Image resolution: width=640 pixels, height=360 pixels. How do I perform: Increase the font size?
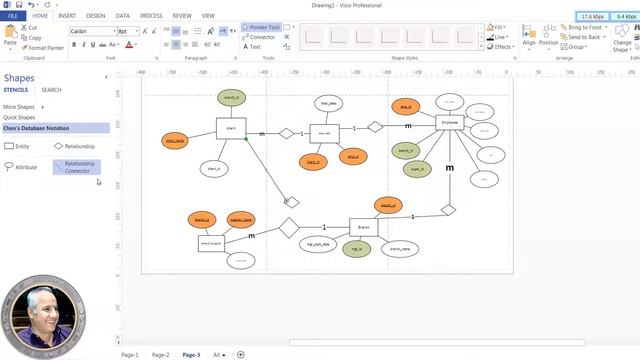[145, 31]
